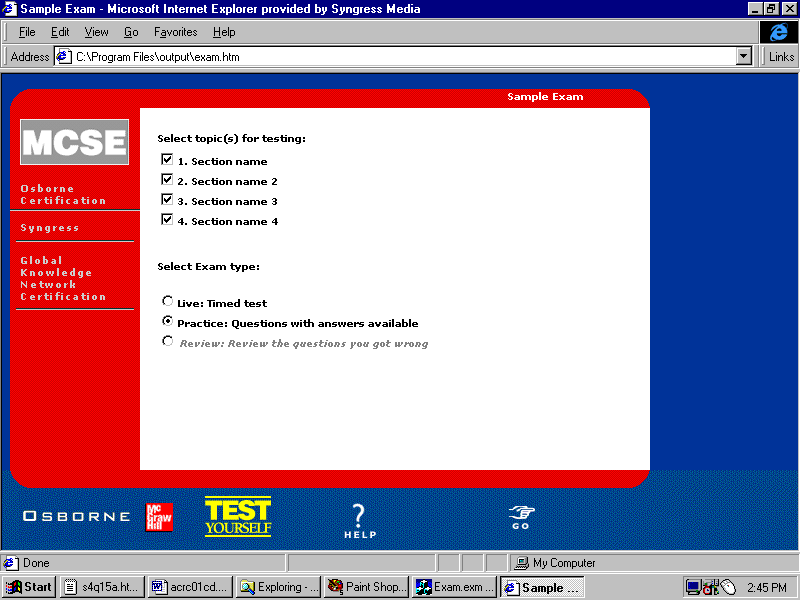This screenshot has width=800, height=600.
Task: Click the Internet Explorer logo icon
Action: coord(779,32)
